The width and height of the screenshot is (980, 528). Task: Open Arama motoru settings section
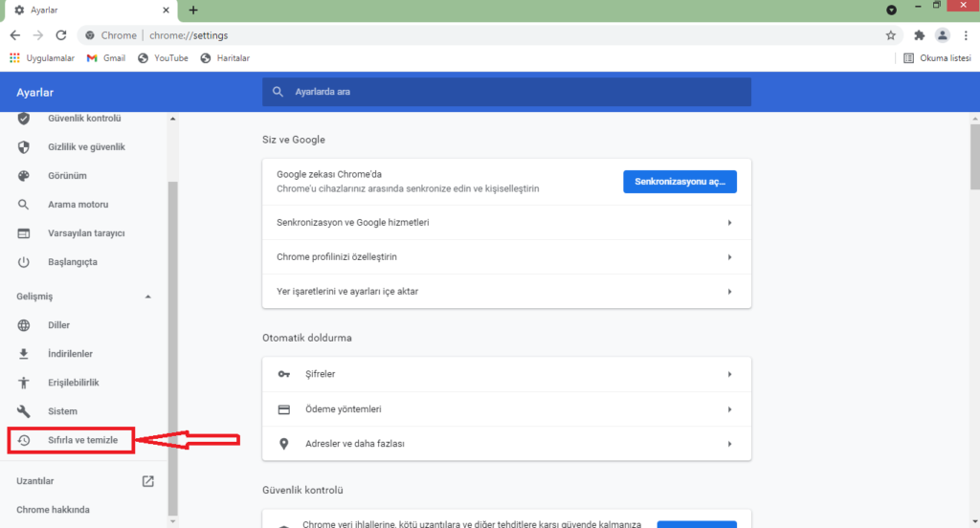78,205
